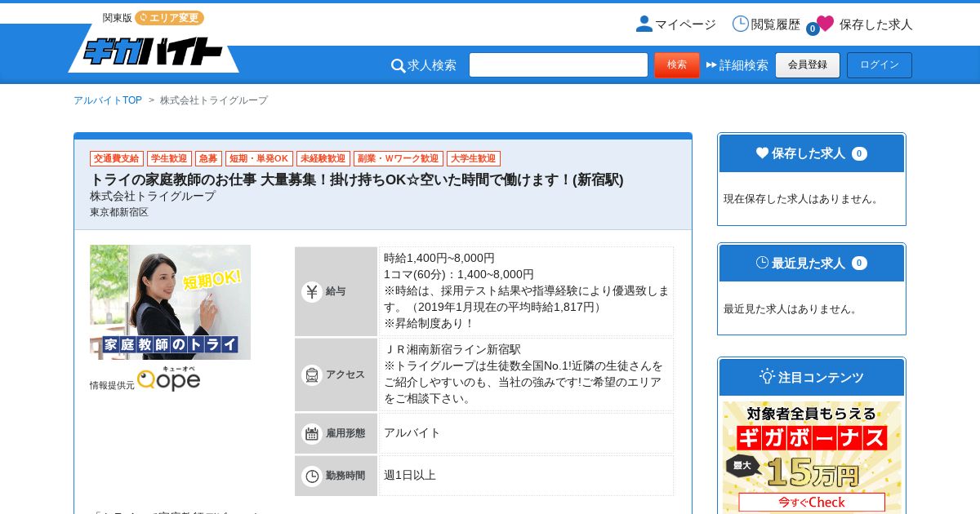The width and height of the screenshot is (980, 514).
Task: Select the 副業・Wワーク歓迎 tag
Action: pyautogui.click(x=399, y=158)
